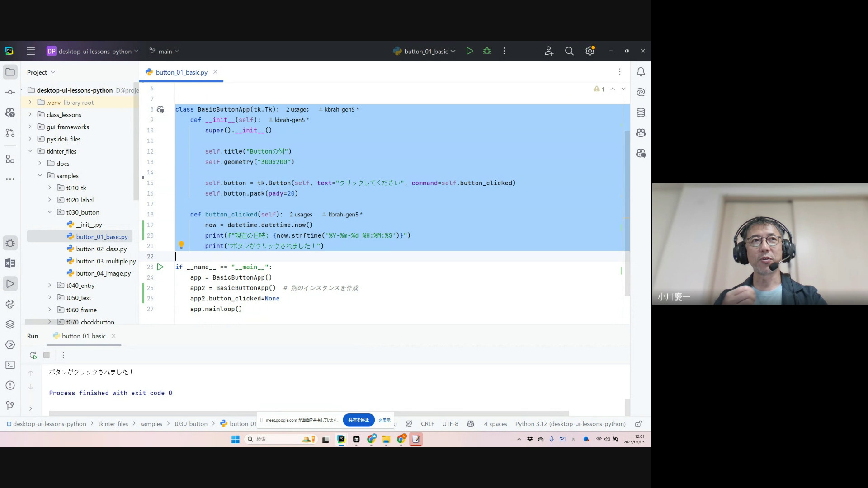Rerun button_01_basic in Run panel

(x=33, y=355)
